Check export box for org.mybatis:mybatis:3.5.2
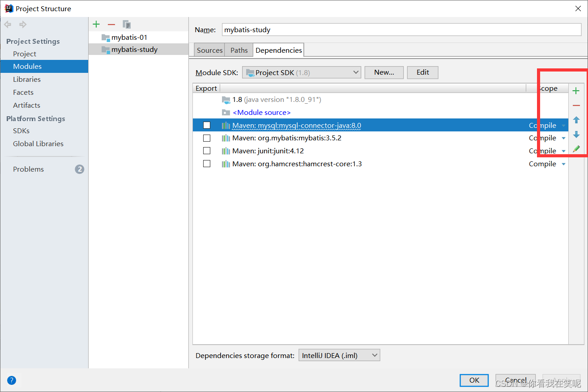This screenshot has width=588, height=392. click(207, 138)
